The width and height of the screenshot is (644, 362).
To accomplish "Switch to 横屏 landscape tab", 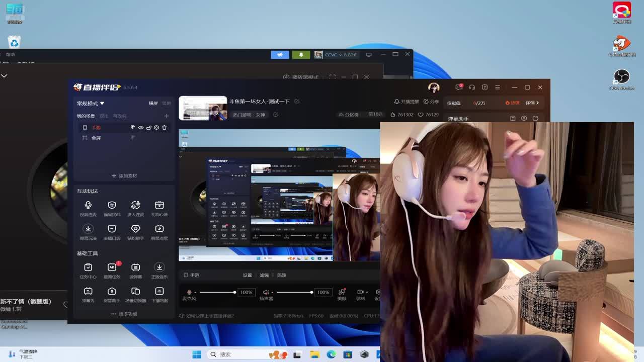I will coord(153,104).
